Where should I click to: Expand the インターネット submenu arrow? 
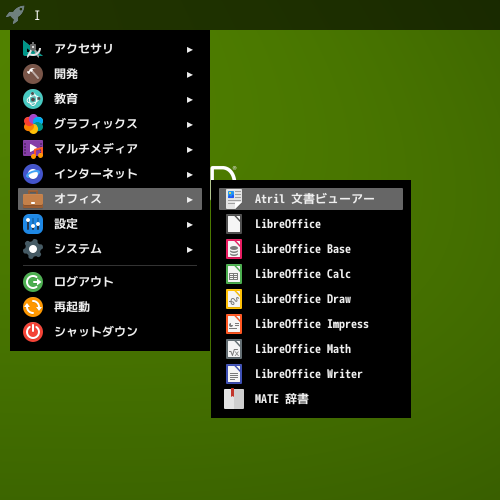tap(190, 175)
